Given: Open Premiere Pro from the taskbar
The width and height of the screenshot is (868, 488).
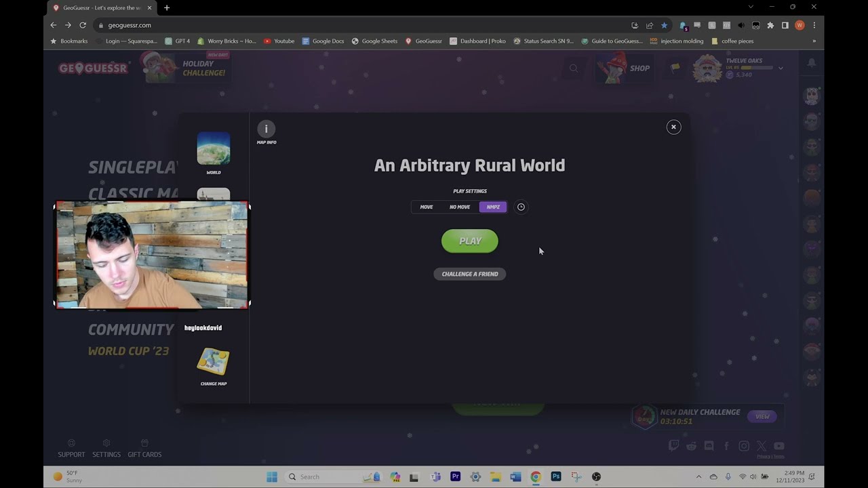Looking at the screenshot, I should [455, 476].
